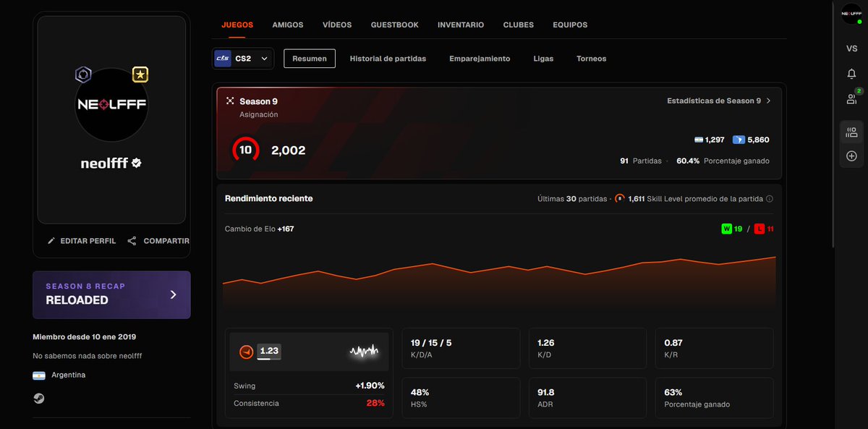868x429 pixels.
Task: Click the 1.26 K/D stat card
Action: point(587,349)
